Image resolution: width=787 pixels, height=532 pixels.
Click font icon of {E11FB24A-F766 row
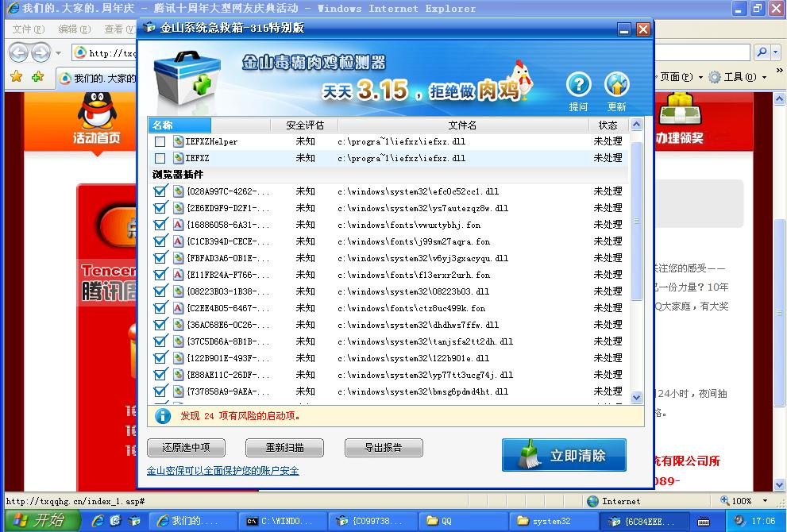click(178, 275)
